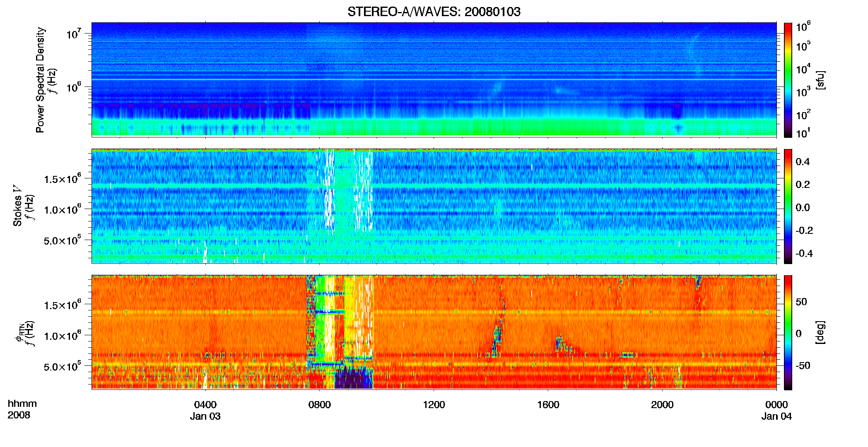Select the 10^6 label on the sfu colorbar
The width and height of the screenshot is (868, 447).
pyautogui.click(x=803, y=26)
